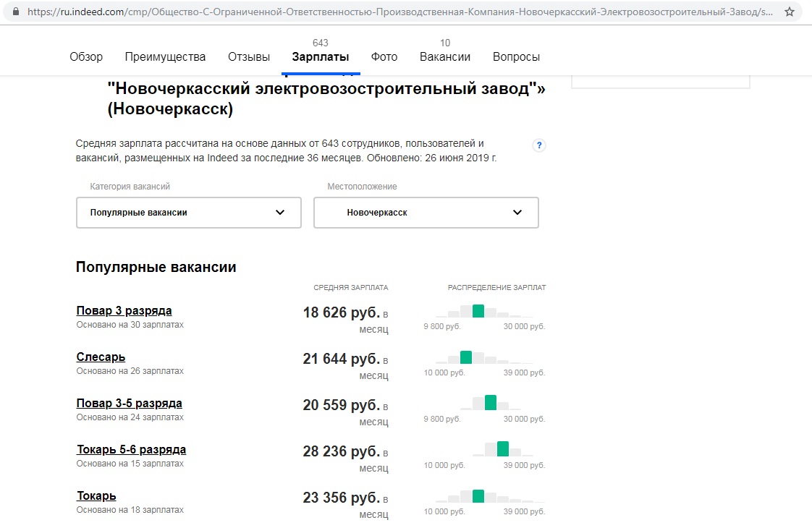Click the question mark help icon

(x=538, y=145)
